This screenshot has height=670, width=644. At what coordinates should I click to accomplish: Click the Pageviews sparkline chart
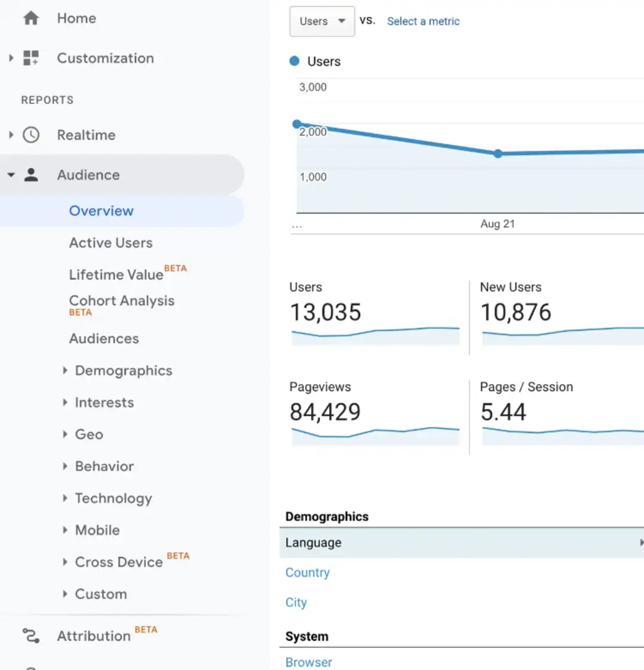pos(376,436)
